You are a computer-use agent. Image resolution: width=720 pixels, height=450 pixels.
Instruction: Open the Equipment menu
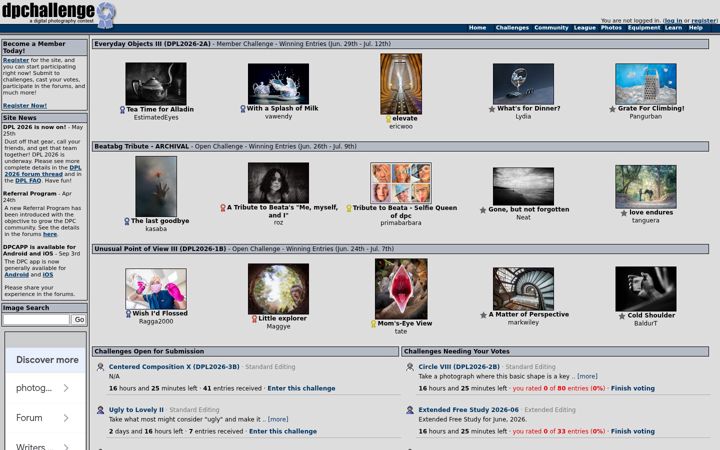click(x=644, y=28)
